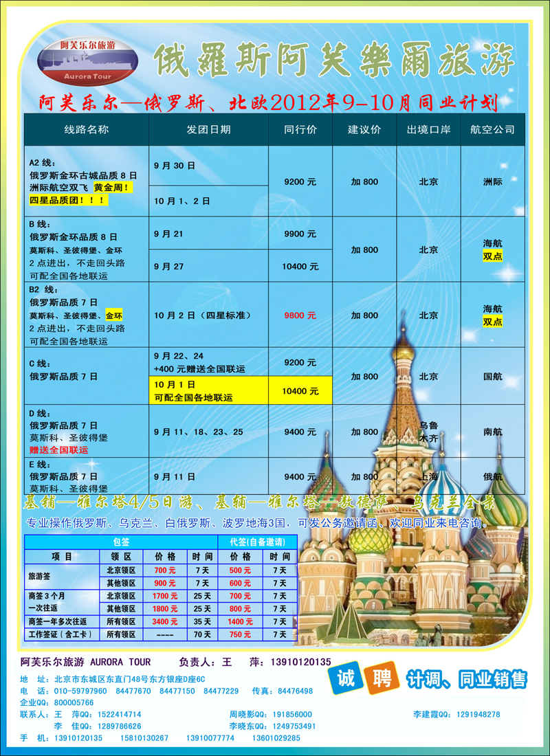Screen dimensions: 550x756
Task: Select the 70天 processing time cell
Action: click(202, 634)
